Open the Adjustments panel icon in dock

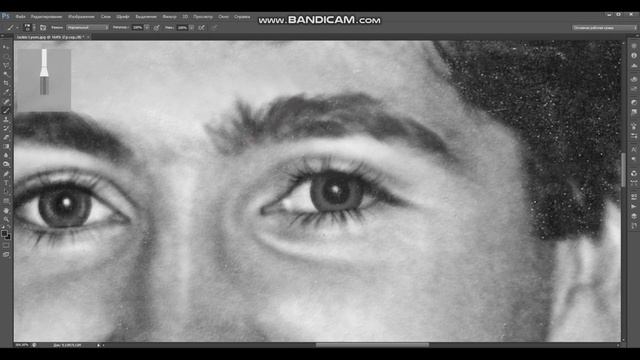click(634, 102)
